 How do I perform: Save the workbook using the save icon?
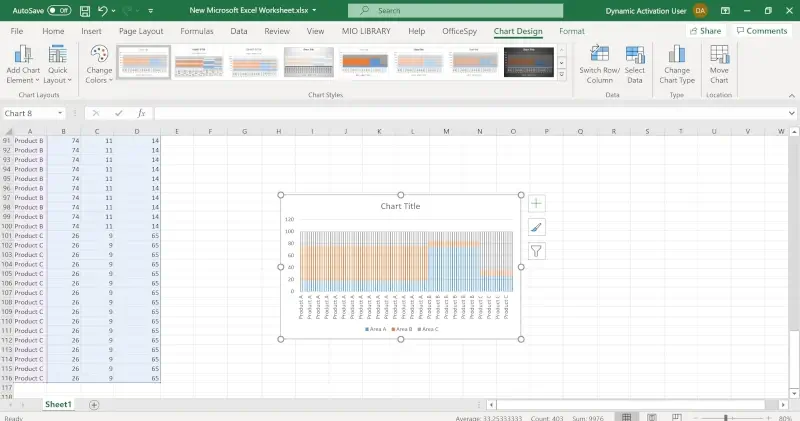(x=83, y=10)
